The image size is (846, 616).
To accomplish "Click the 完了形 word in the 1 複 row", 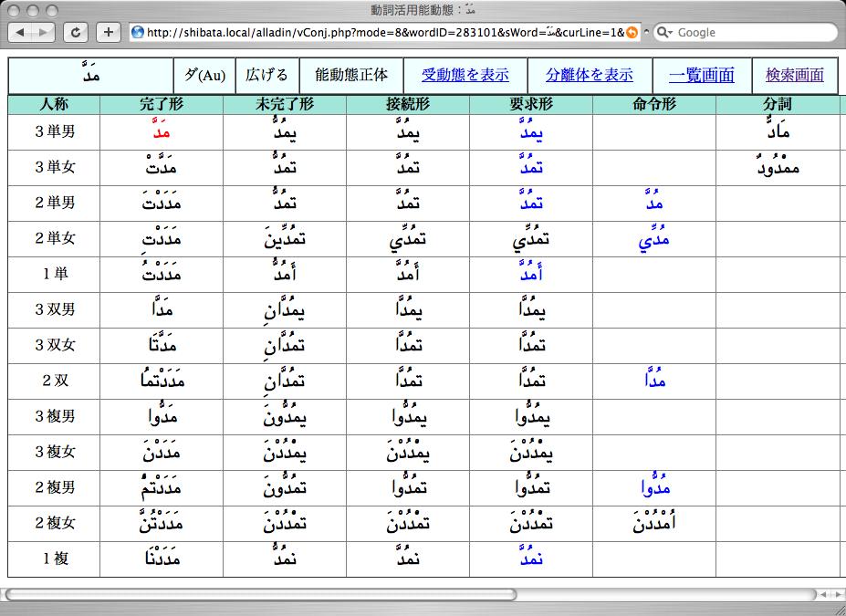I will pyautogui.click(x=162, y=556).
